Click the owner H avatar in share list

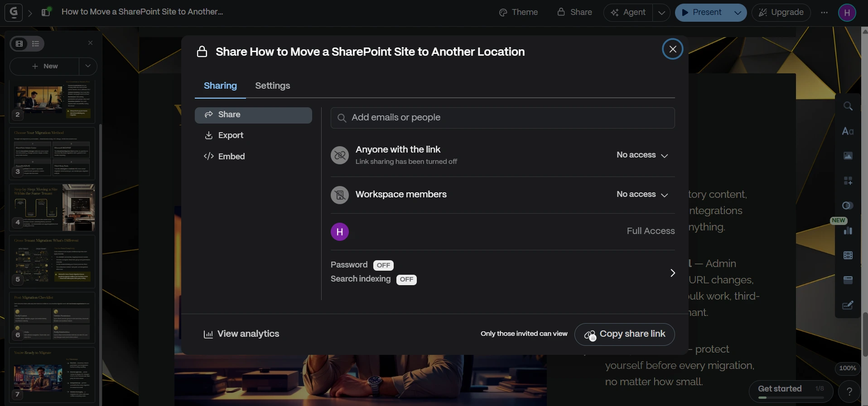pyautogui.click(x=340, y=232)
